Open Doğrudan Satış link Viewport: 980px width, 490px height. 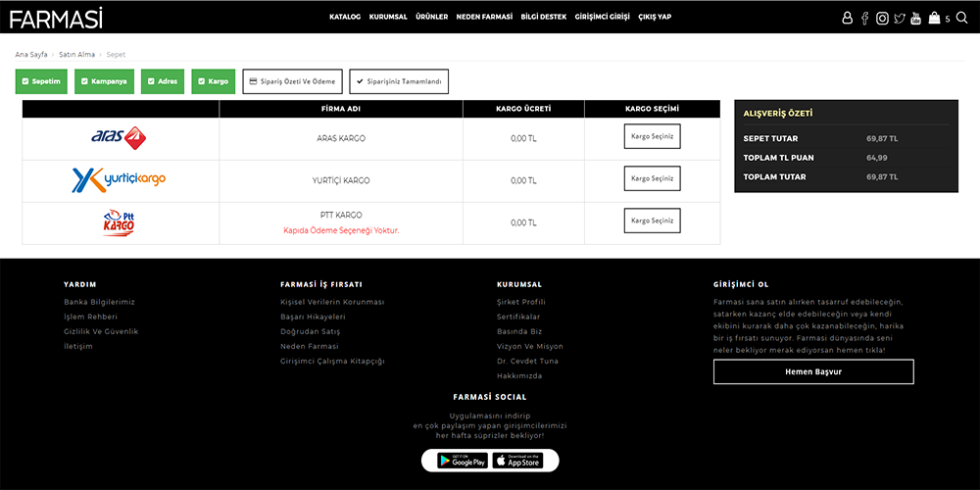pyautogui.click(x=311, y=331)
